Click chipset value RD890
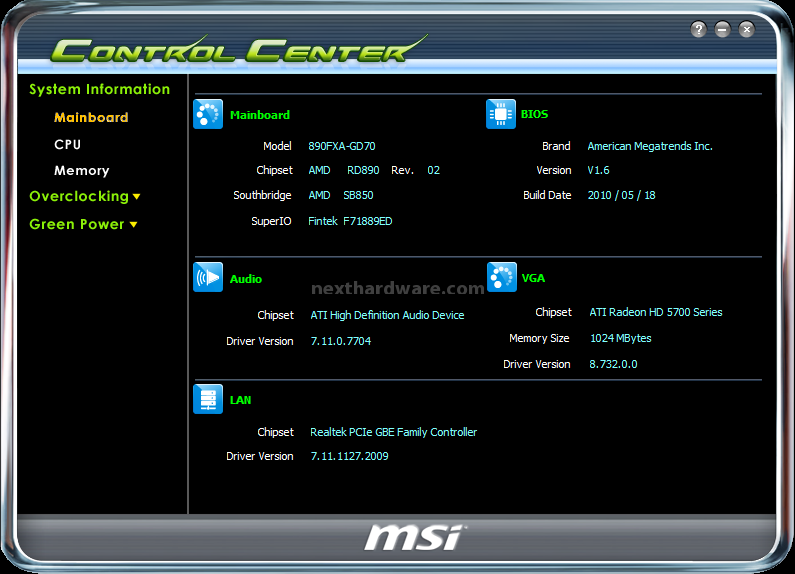The width and height of the screenshot is (795, 574). pyautogui.click(x=363, y=170)
